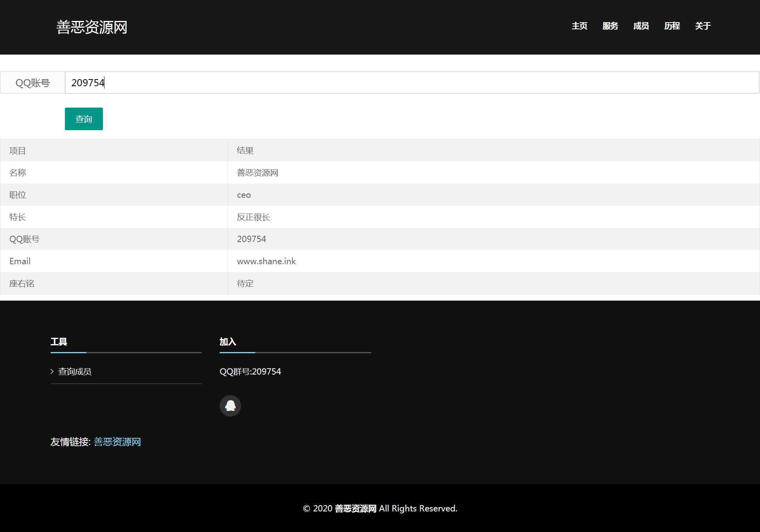Click the 善恶资源网 site logo in the header
Image resolution: width=760 pixels, height=532 pixels.
click(x=92, y=27)
